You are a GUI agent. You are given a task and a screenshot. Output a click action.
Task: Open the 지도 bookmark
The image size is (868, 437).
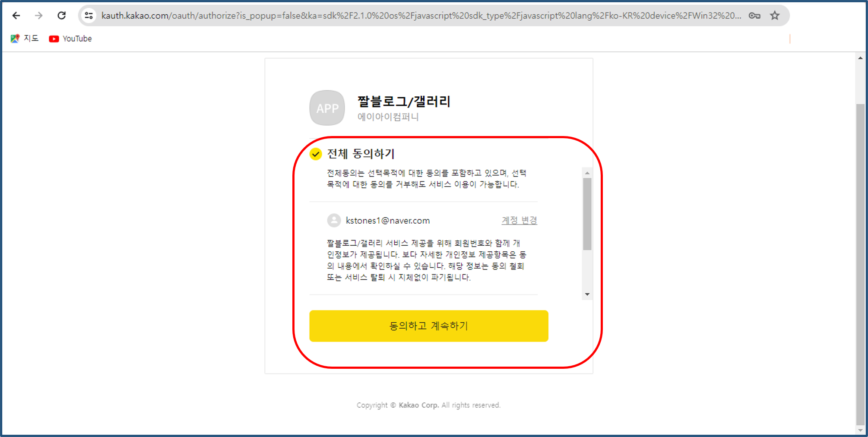tap(25, 38)
